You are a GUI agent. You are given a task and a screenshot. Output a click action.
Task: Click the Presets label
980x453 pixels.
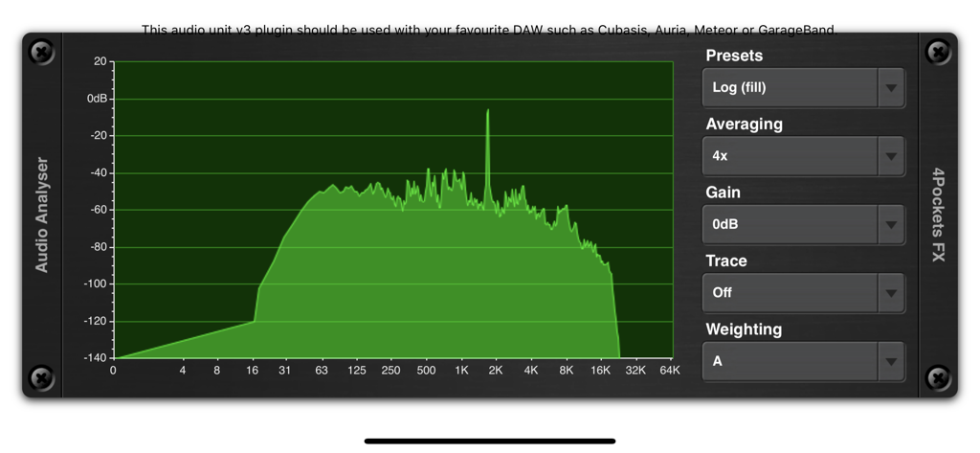(734, 55)
